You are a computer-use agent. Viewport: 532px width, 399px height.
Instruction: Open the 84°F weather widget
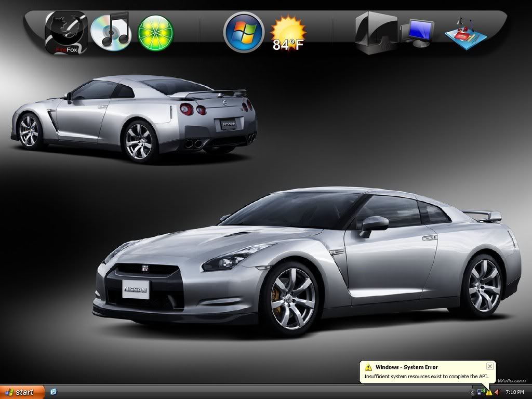pos(288,33)
